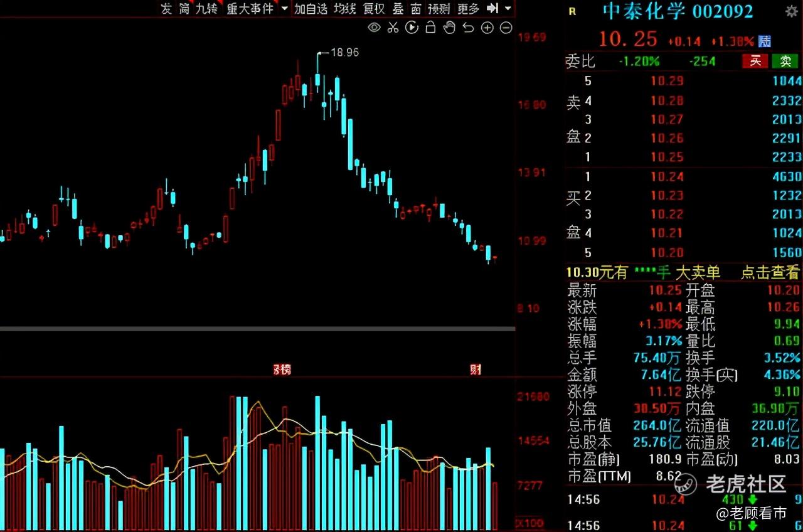Cut chart range with scissors icon
The height and width of the screenshot is (532, 803).
(x=393, y=27)
